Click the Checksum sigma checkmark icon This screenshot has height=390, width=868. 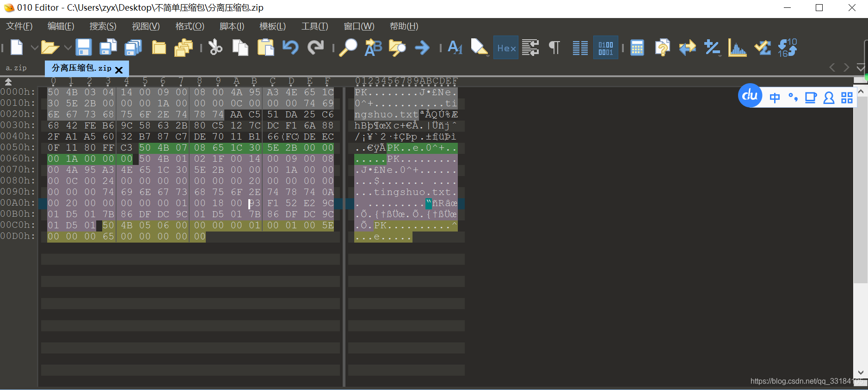[x=763, y=48]
